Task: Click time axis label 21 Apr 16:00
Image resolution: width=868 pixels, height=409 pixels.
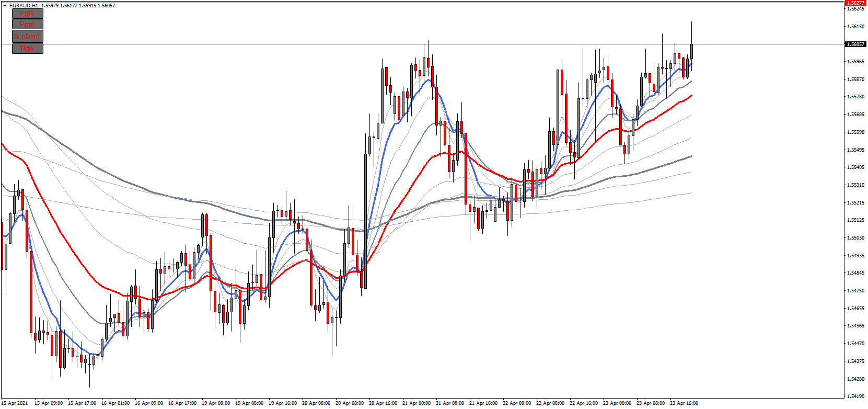Action: (483, 403)
